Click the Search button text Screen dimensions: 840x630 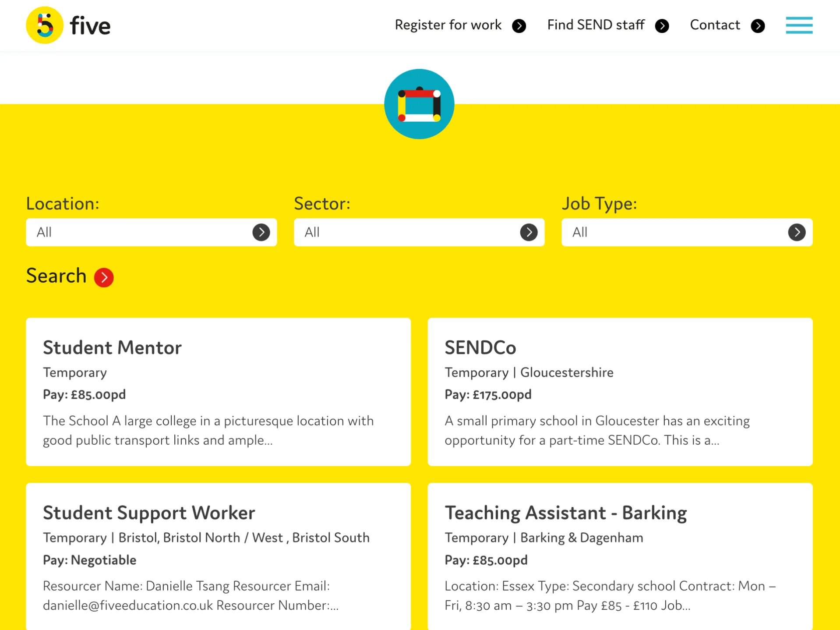click(x=56, y=276)
